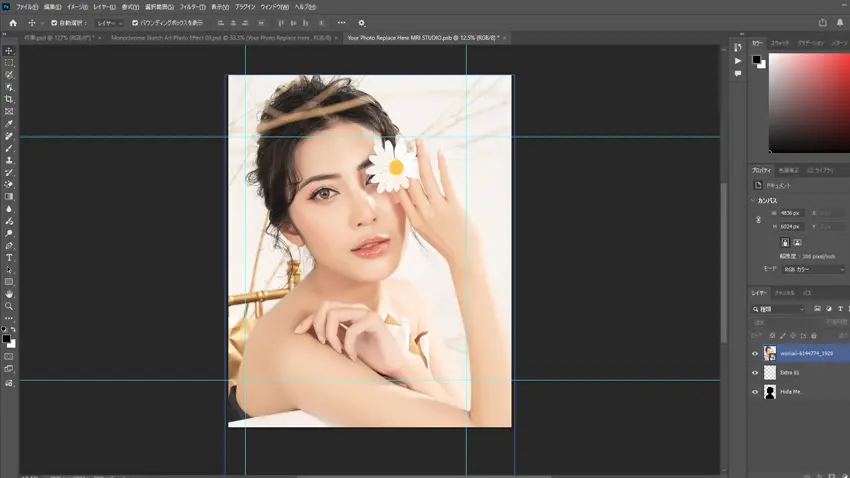Select the Horizontal Type tool

(9, 258)
